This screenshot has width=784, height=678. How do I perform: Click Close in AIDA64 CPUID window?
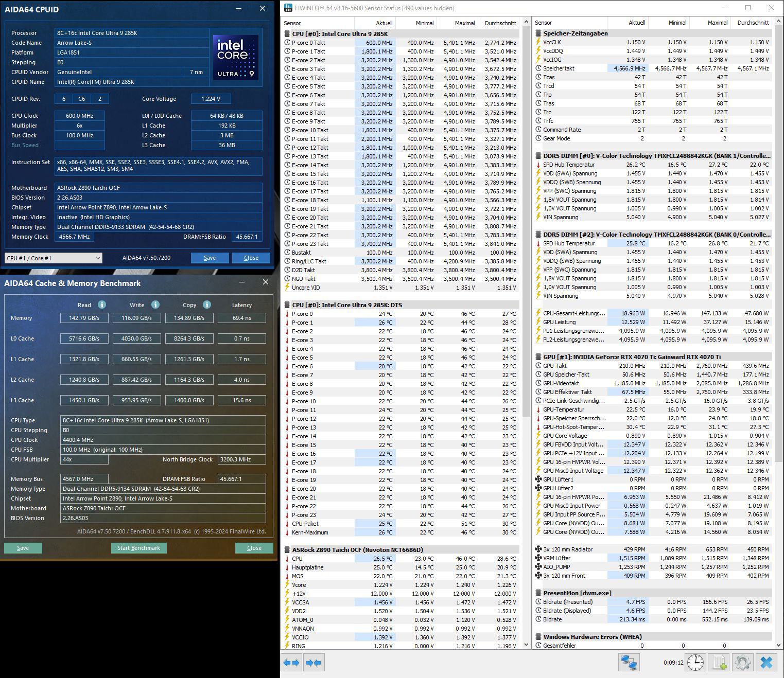(251, 258)
